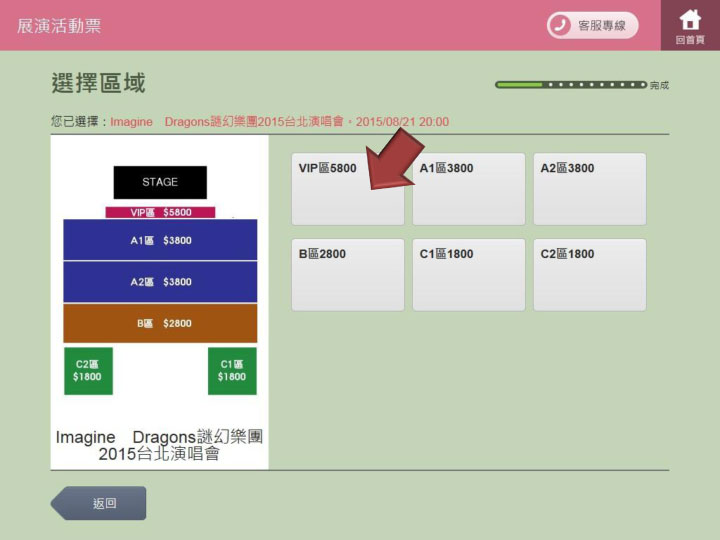Click the 選擇區域 page heading
This screenshot has width=720, height=540.
[98, 83]
